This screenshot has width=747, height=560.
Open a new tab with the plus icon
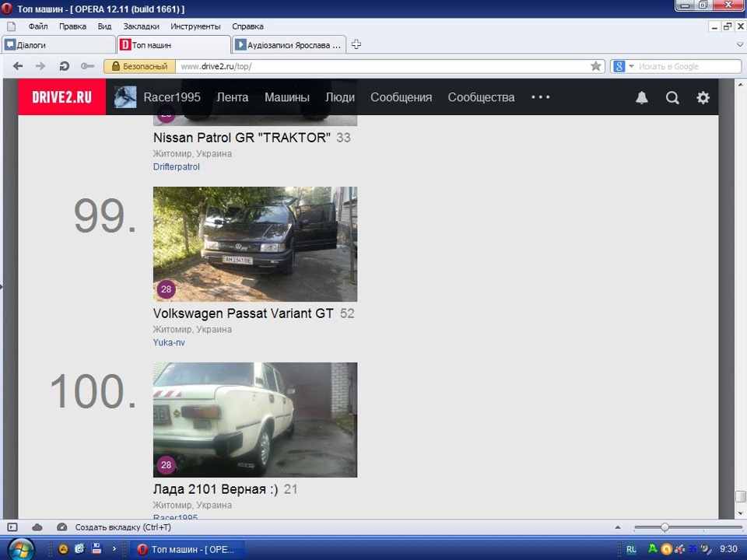coord(356,44)
